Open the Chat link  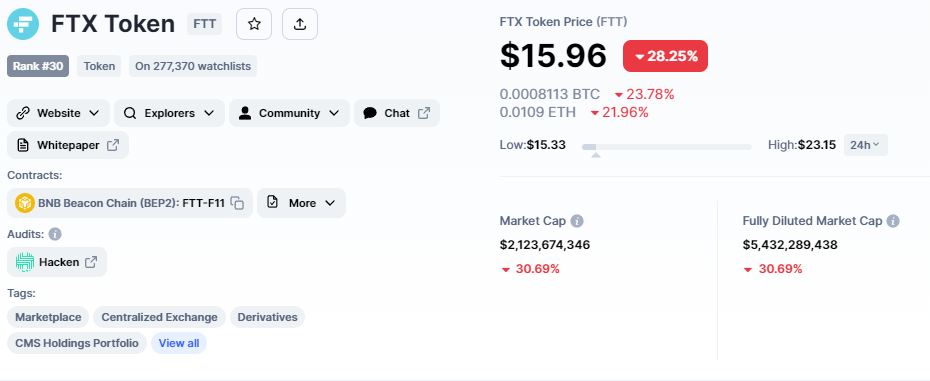(397, 113)
